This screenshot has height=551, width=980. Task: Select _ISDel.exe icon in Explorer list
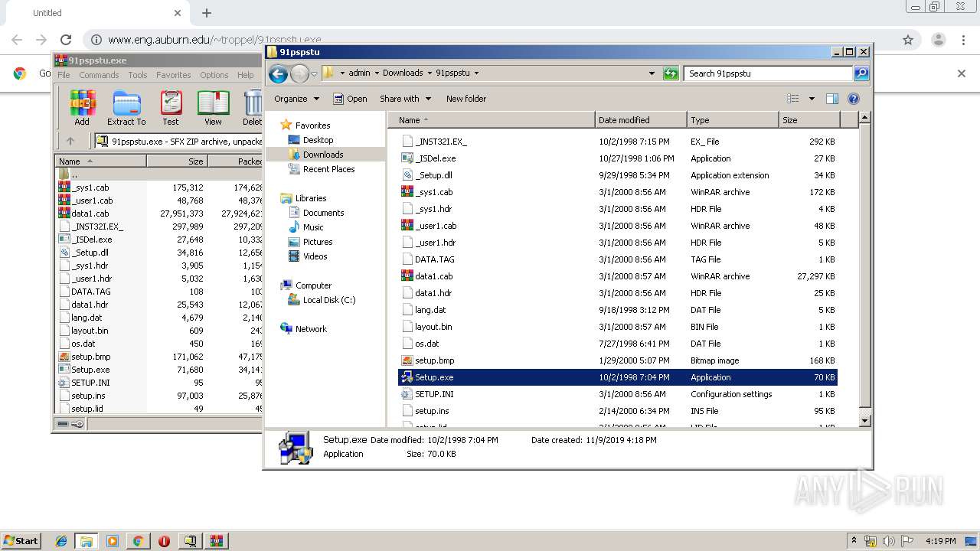pos(408,158)
